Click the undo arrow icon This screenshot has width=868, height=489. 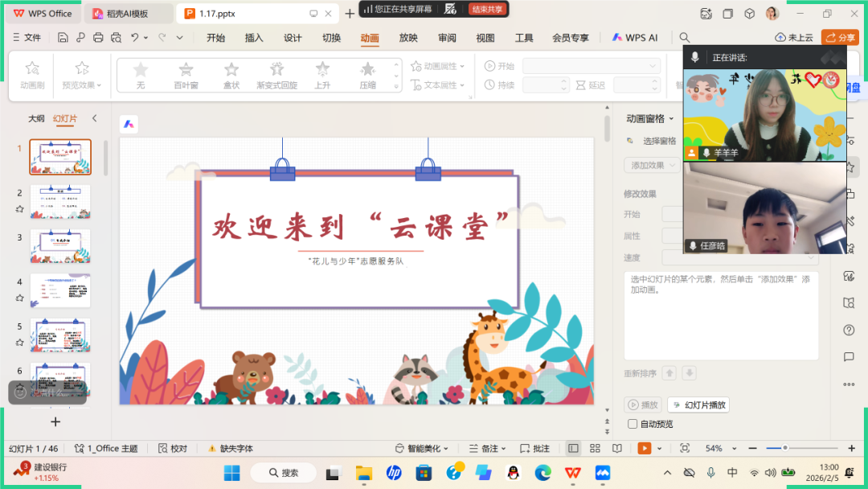point(135,38)
